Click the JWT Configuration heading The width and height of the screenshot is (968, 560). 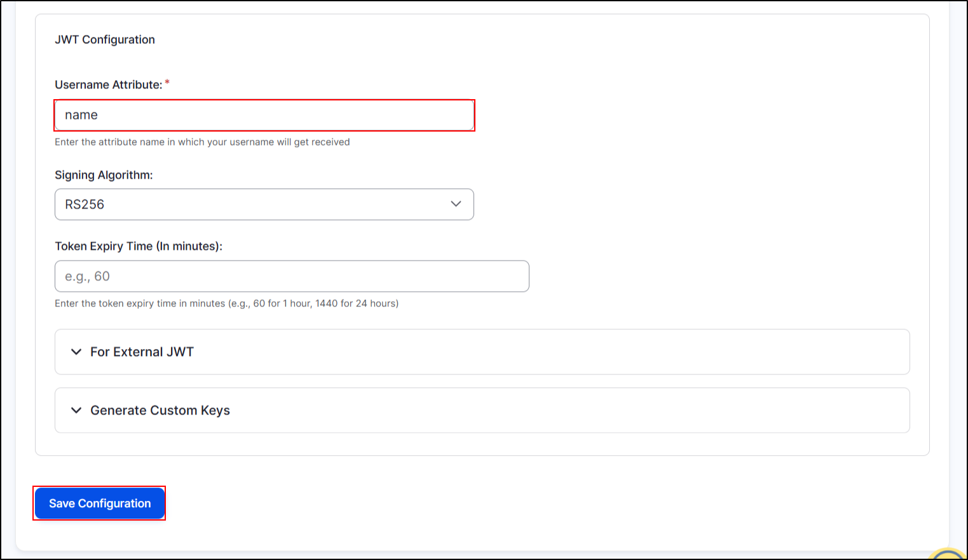[105, 39]
